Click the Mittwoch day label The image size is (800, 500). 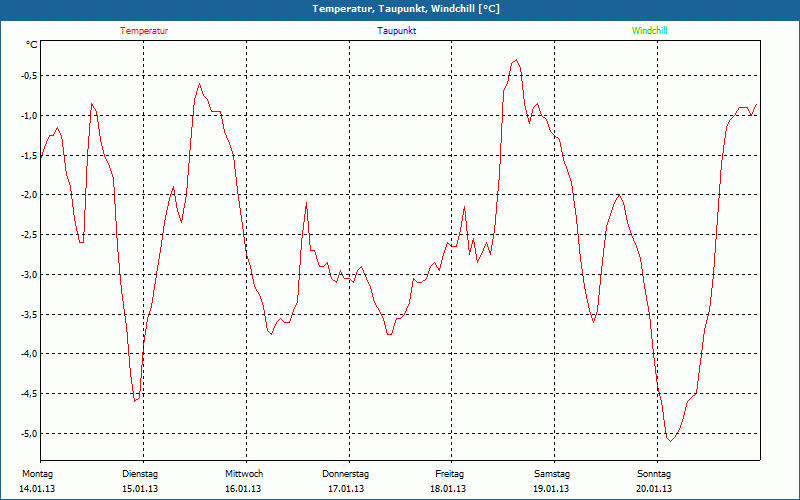tap(244, 474)
